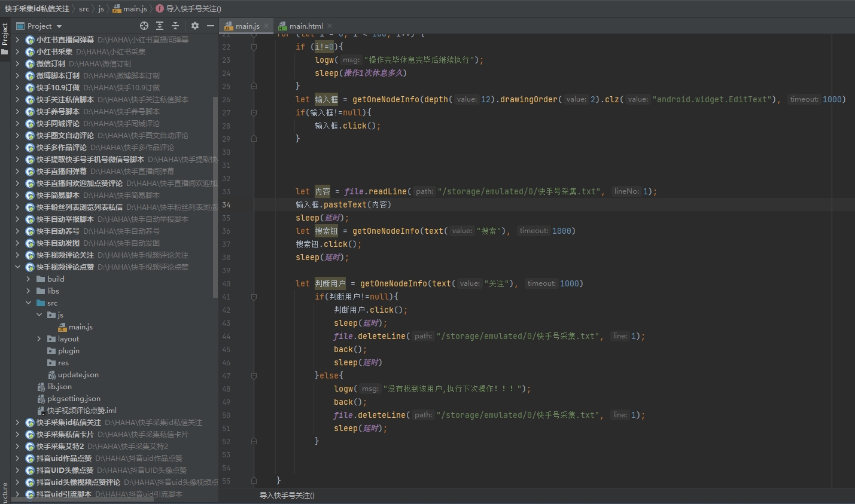Open main.js in project tree
The height and width of the screenshot is (504, 855).
(75, 327)
